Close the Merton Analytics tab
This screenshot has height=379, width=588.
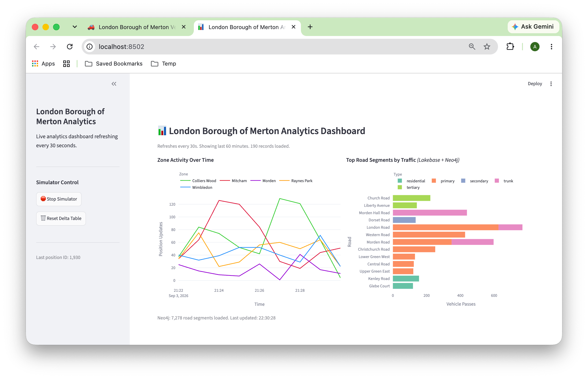pyautogui.click(x=293, y=27)
